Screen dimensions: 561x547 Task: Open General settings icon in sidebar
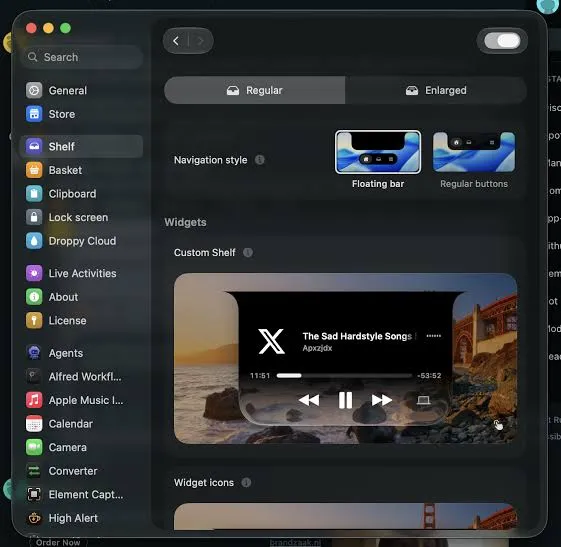[34, 90]
